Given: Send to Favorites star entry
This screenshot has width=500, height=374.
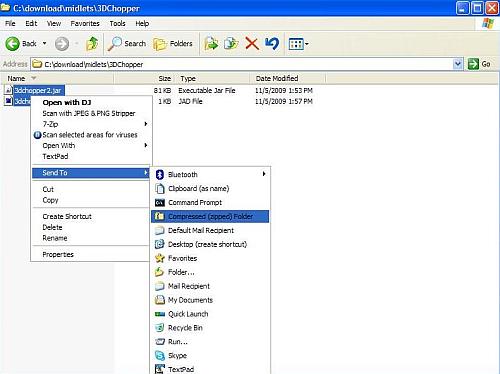Looking at the screenshot, I should click(210, 258).
